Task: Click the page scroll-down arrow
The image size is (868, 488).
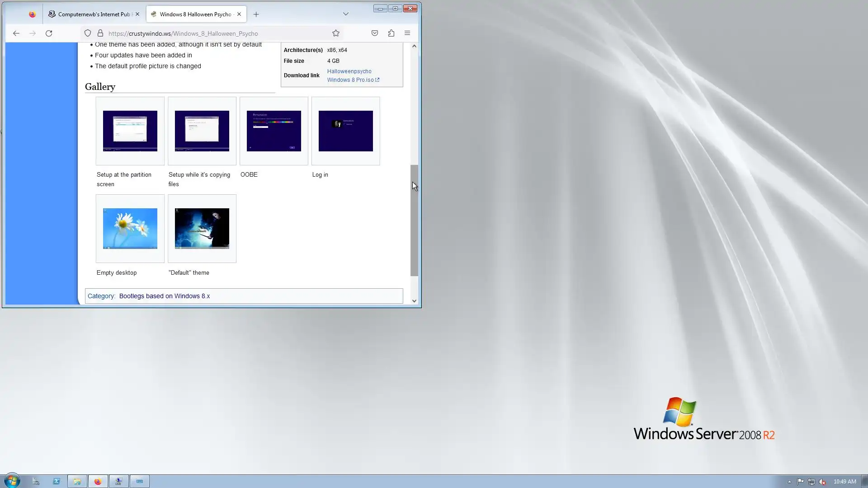Action: pos(414,301)
